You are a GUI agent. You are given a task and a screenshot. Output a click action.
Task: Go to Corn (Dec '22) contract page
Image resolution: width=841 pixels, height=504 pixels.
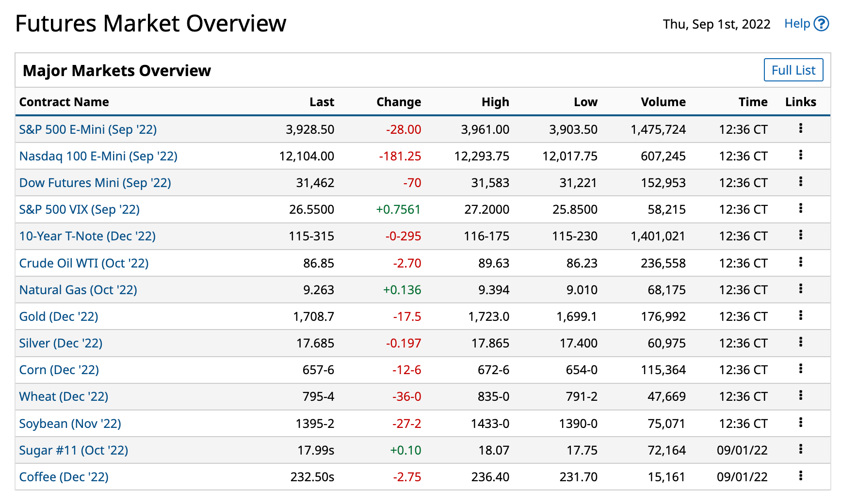(59, 370)
